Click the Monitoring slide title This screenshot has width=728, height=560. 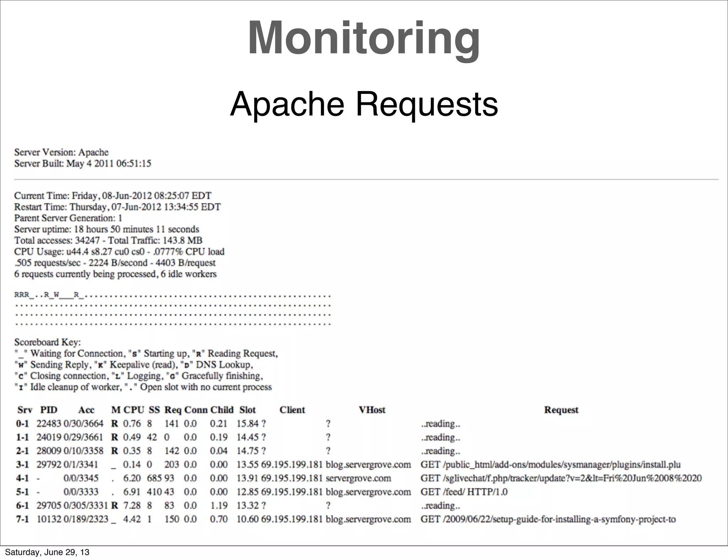coord(364,38)
